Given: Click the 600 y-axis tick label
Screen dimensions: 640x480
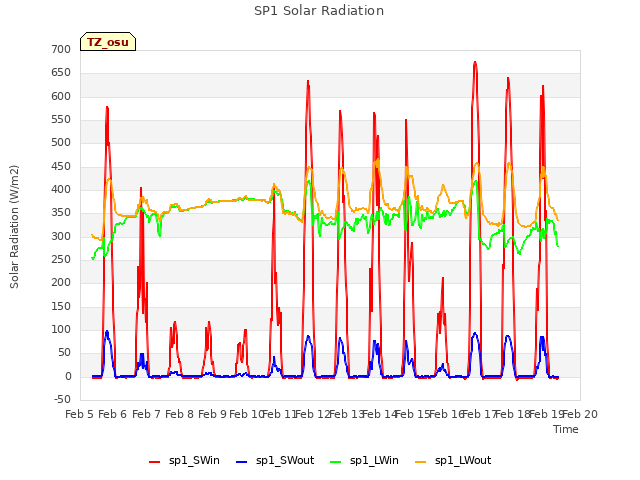Looking at the screenshot, I should point(61,96).
